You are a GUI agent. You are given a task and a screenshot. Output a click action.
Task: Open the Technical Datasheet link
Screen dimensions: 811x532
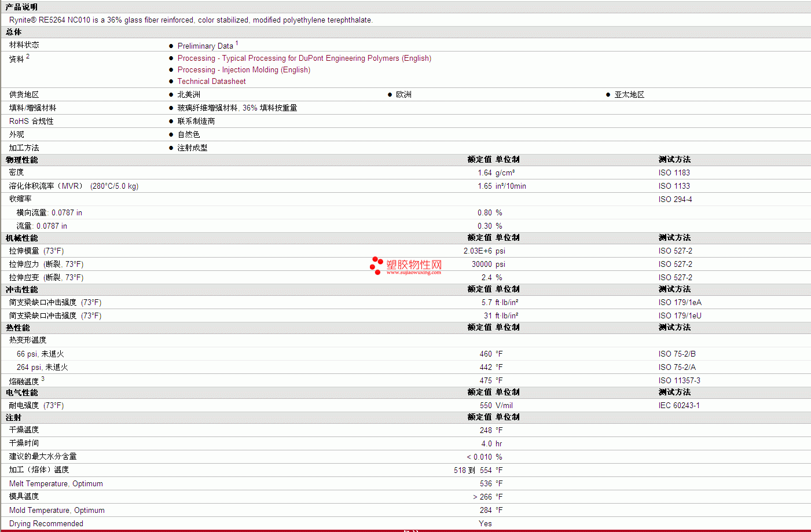(211, 82)
